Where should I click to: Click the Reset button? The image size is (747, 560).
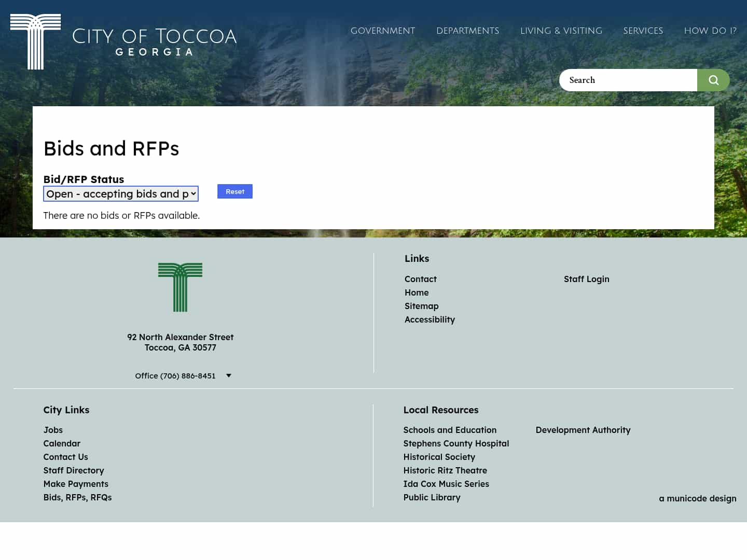pos(234,191)
